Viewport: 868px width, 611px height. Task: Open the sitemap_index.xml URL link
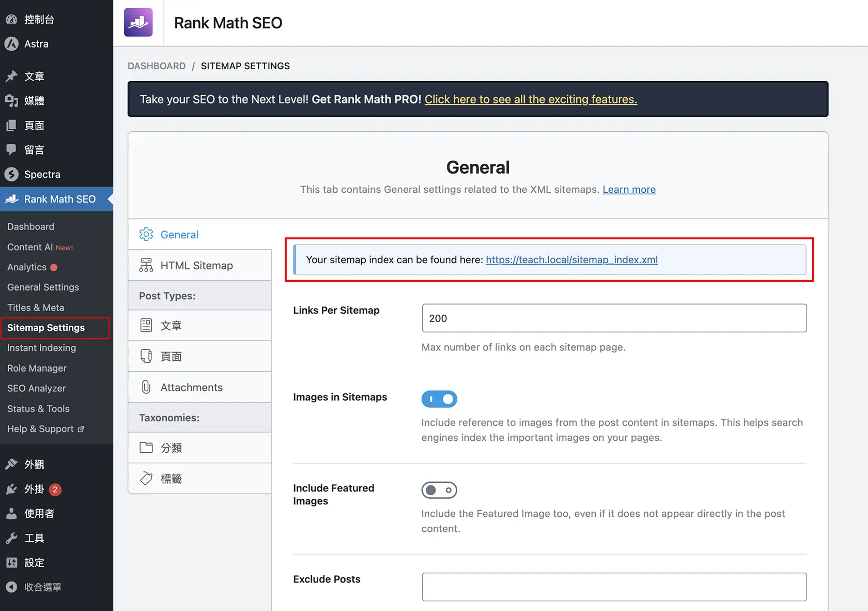pos(571,259)
